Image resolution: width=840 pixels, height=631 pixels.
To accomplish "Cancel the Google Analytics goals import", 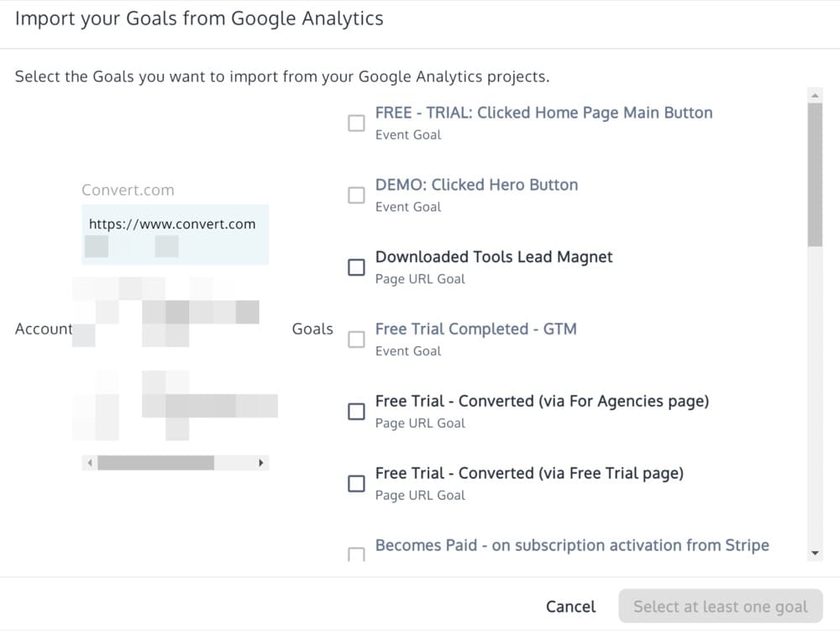I will [570, 607].
